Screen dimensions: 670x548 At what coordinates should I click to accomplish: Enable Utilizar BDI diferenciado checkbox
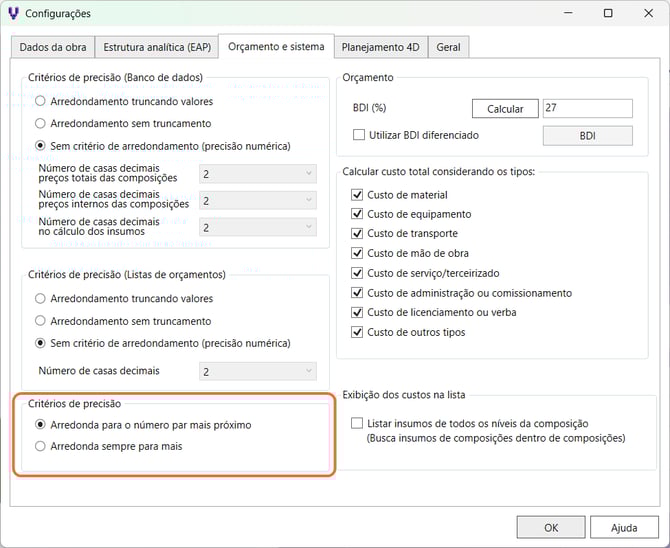(359, 135)
